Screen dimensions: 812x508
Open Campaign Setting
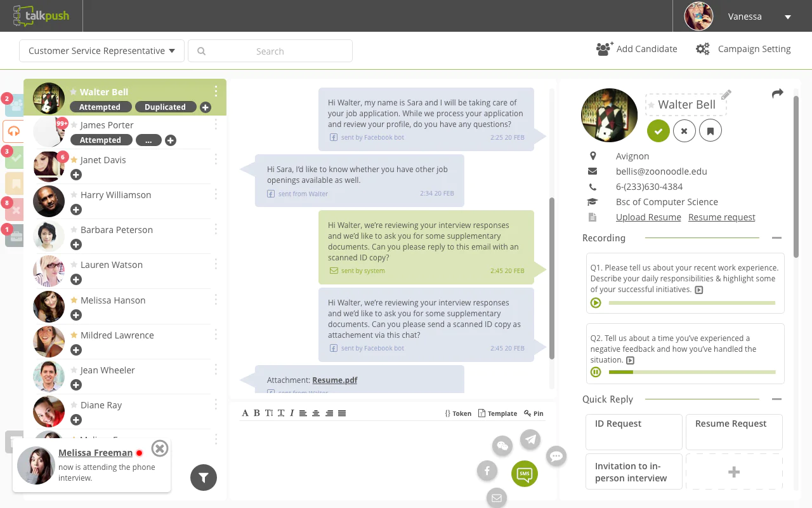click(743, 49)
